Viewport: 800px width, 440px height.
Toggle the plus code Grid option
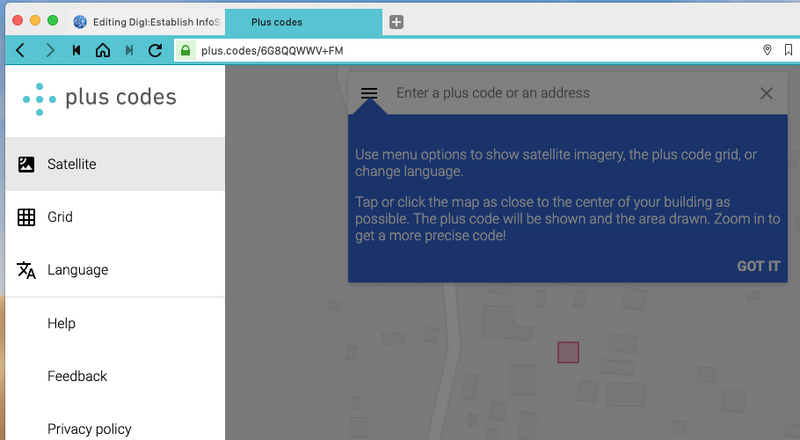115,217
